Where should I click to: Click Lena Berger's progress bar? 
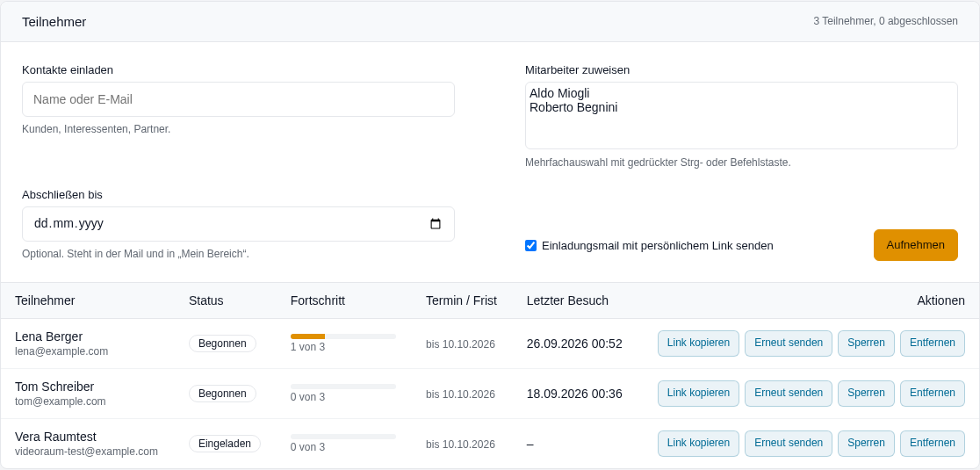pyautogui.click(x=343, y=336)
